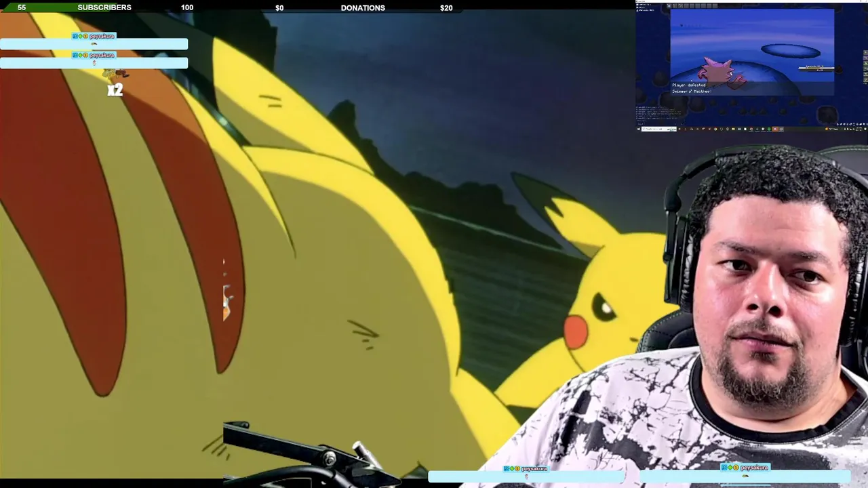Select the DONATIONS label text
The width and height of the screenshot is (868, 488).
click(363, 7)
